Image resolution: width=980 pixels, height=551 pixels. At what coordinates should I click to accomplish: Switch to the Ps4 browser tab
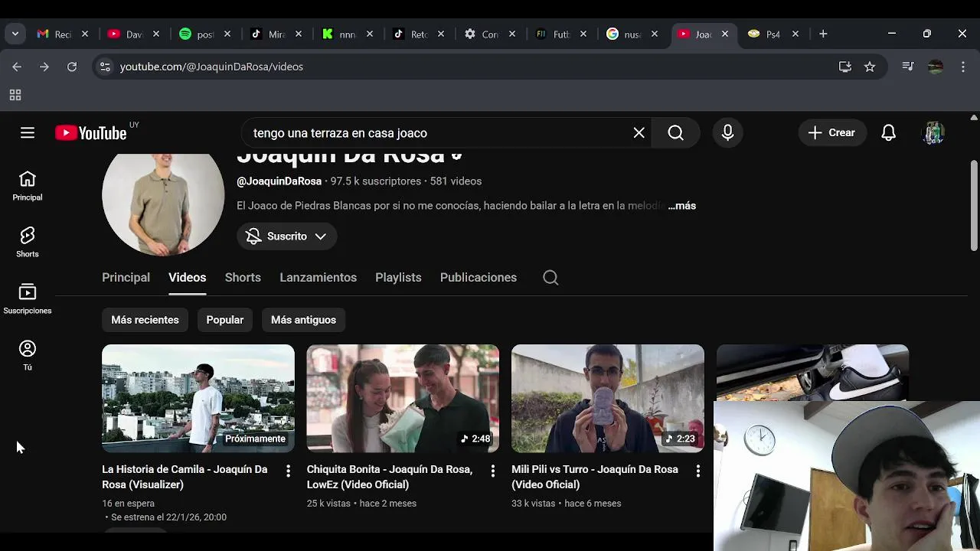point(766,34)
